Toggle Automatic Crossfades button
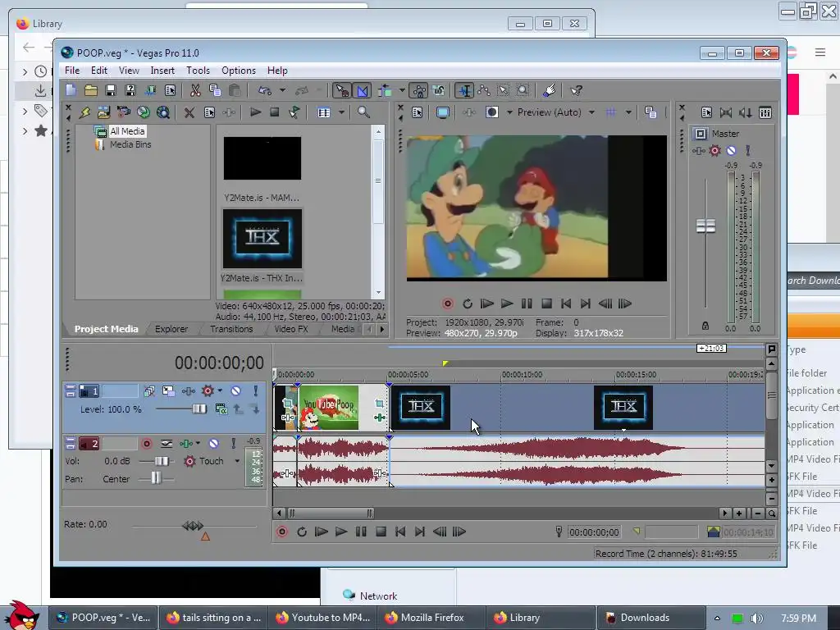 [x=363, y=90]
